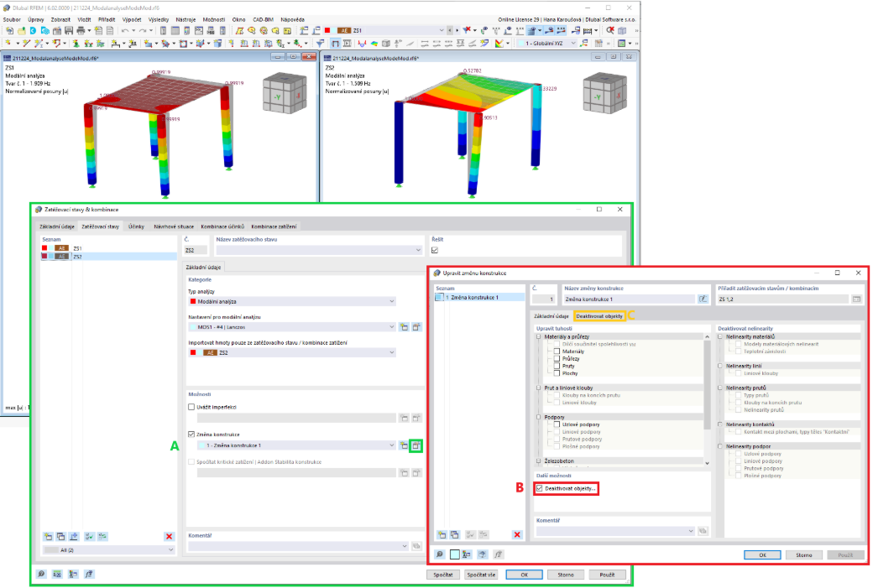Click the red delete icon in Upravit změnu konstrukce list
This screenshot has width=873, height=588.
pos(517,534)
